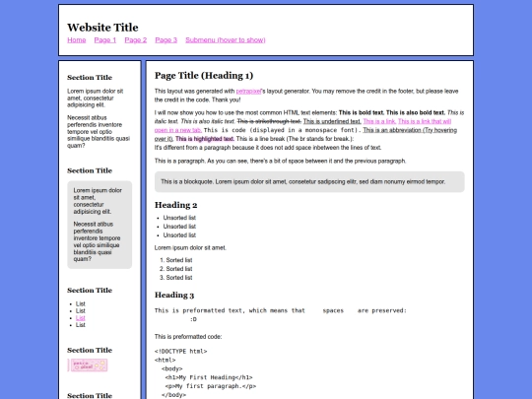Click the 'This is a link.' hyperlink

(379, 121)
